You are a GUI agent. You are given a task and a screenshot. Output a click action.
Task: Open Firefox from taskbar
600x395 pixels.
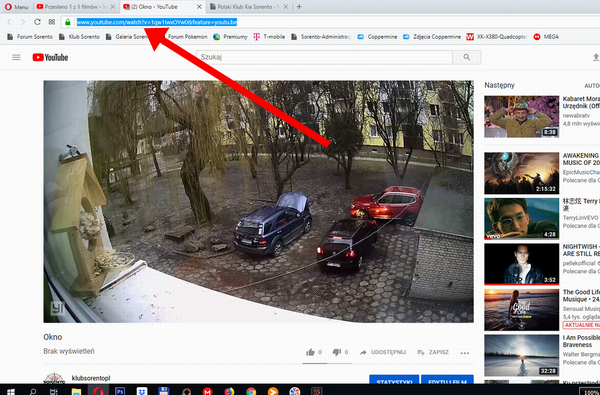point(229,391)
